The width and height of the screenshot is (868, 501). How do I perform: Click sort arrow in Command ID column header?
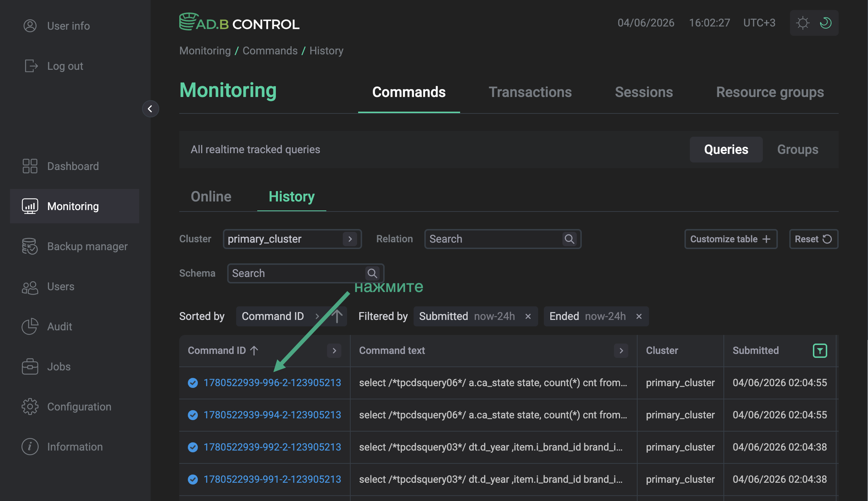click(x=254, y=351)
